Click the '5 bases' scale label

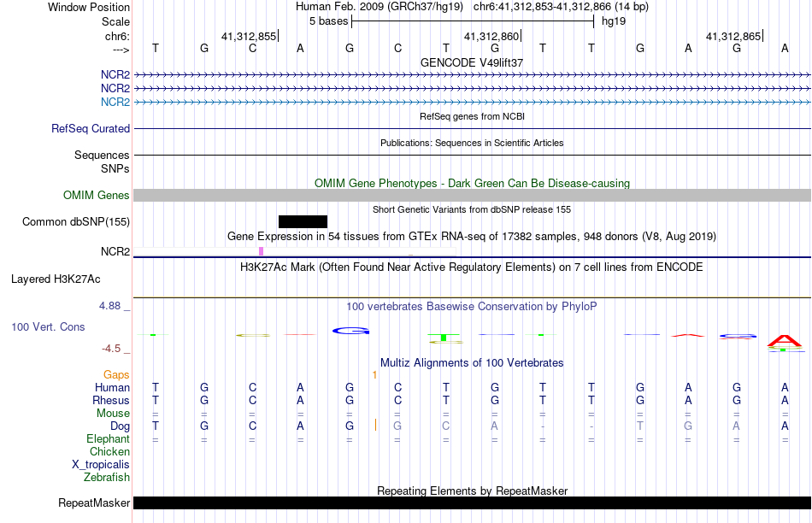tap(329, 21)
